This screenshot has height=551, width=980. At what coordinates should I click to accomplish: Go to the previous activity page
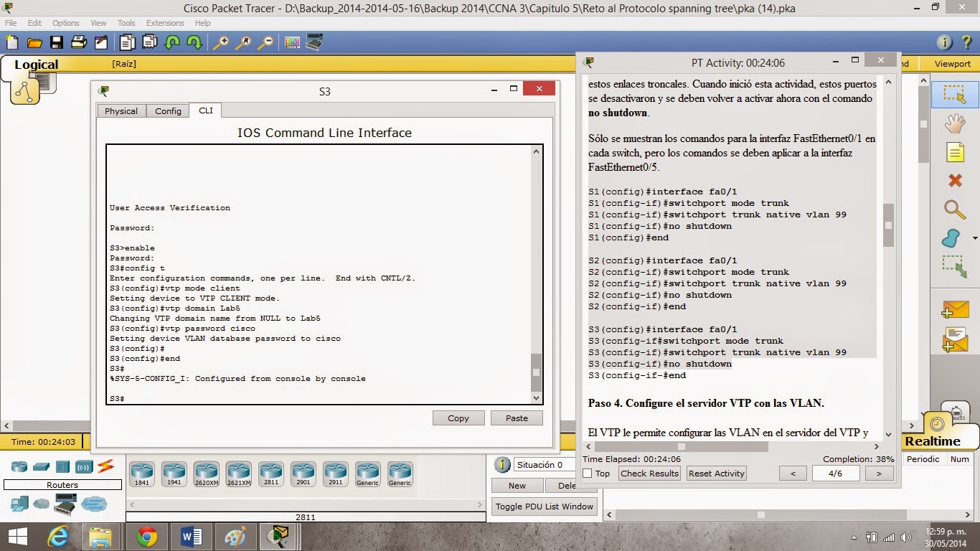tap(793, 474)
